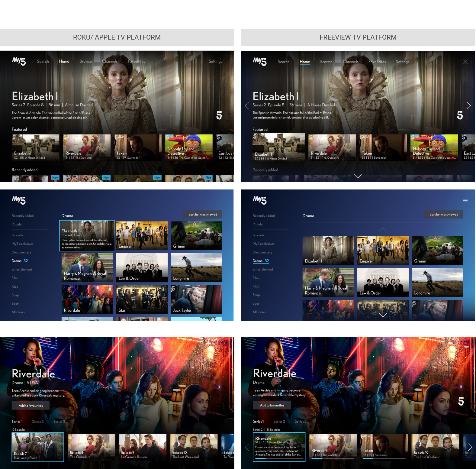
Task: Click the My5 logo on Roku home screen
Action: (19, 61)
